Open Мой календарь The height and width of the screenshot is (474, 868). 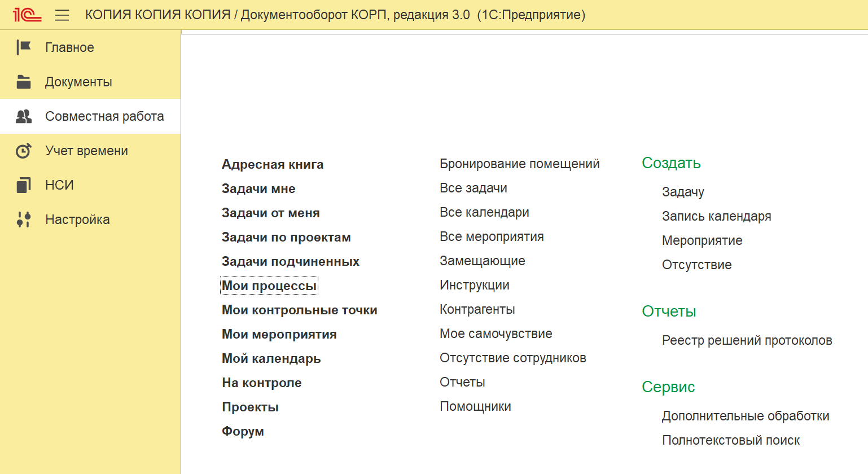(271, 358)
